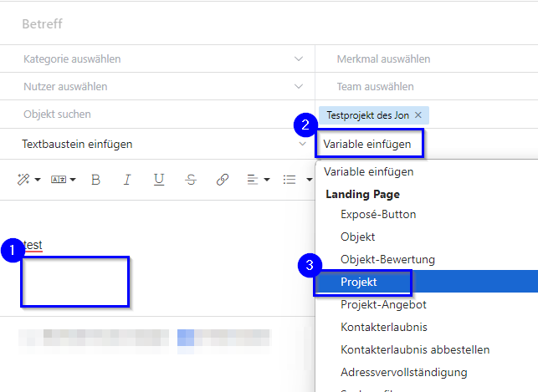Select Projekt from the variable list
Image resolution: width=538 pixels, height=392 pixels.
click(x=359, y=283)
